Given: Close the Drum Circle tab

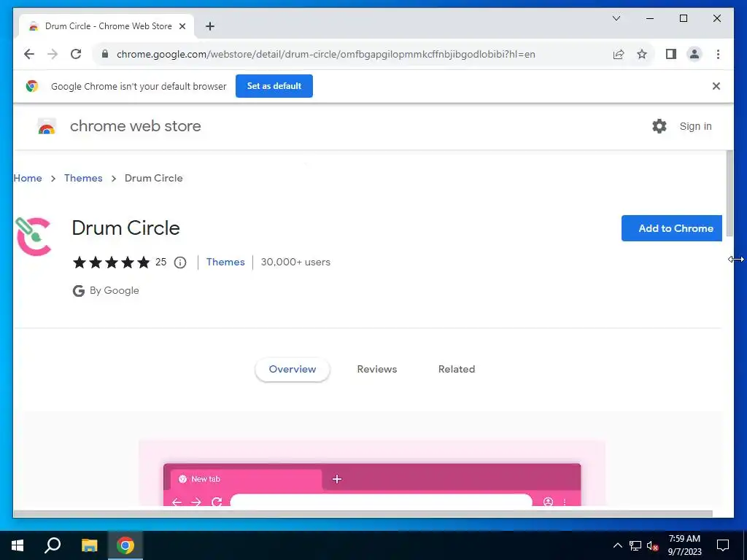Looking at the screenshot, I should 182,26.
